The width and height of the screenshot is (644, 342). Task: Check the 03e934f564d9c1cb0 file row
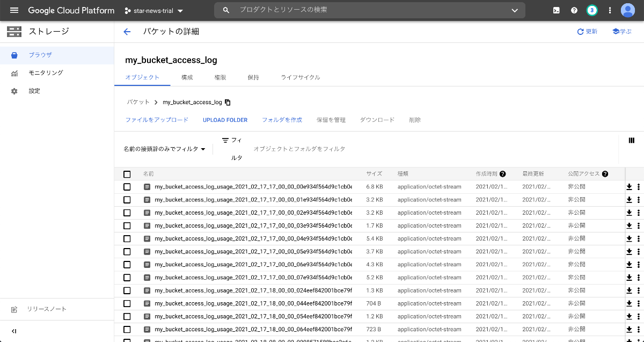point(127,225)
